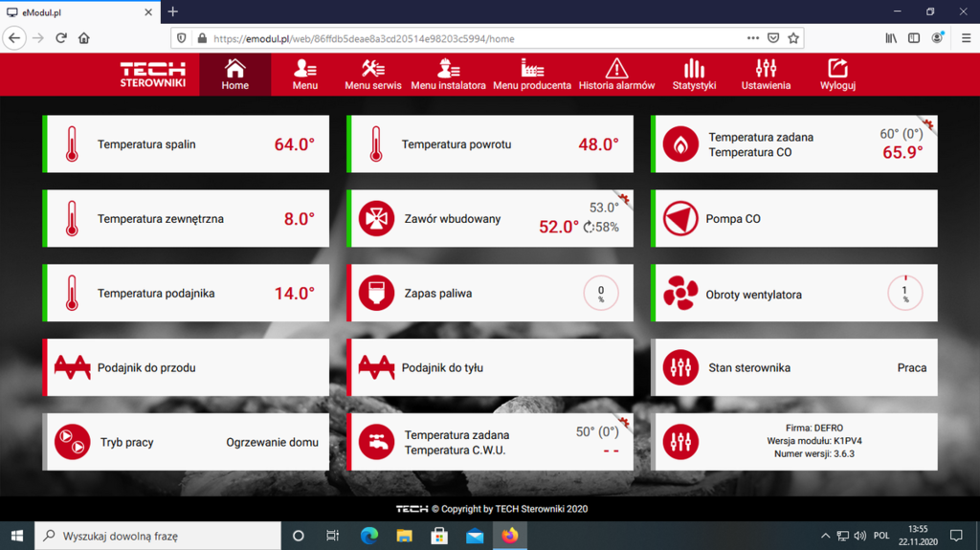Click the Zapas paliwa percentage gauge
The height and width of the screenshot is (550, 980).
[601, 294]
